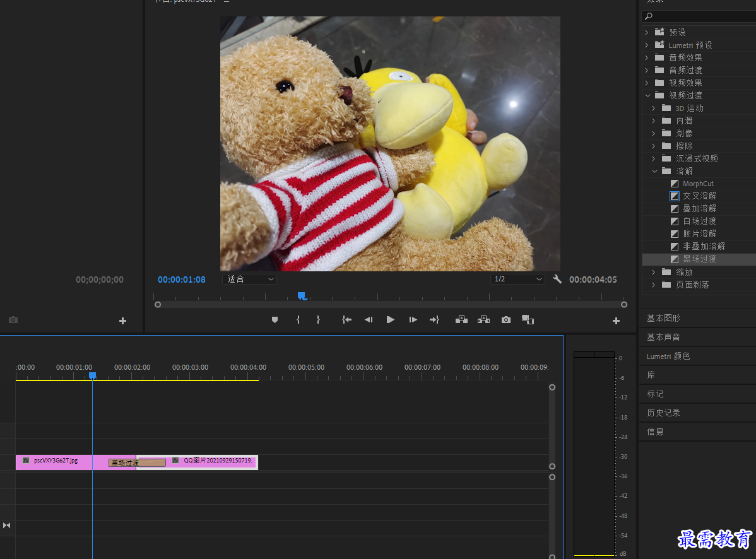Open source monitor button editor plus icon

122,321
